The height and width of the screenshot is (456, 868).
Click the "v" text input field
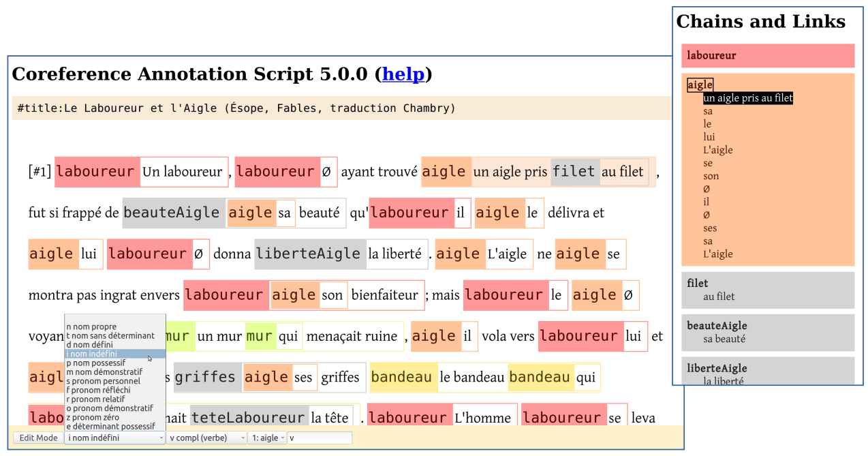click(317, 438)
